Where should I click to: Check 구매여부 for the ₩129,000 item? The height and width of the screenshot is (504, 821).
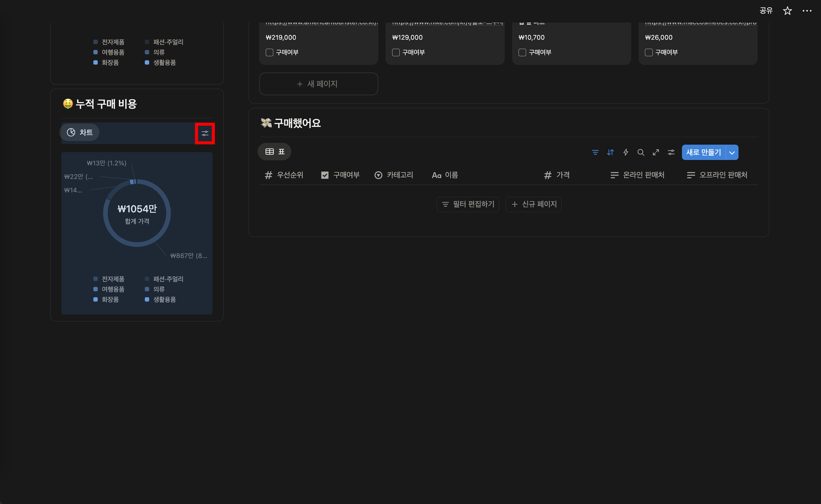click(x=396, y=52)
